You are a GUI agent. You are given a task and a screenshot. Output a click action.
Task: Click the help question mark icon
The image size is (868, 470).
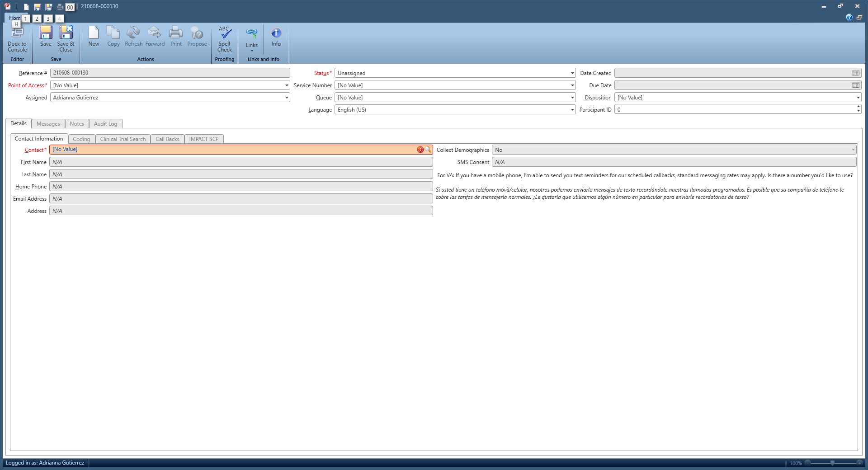coord(849,17)
